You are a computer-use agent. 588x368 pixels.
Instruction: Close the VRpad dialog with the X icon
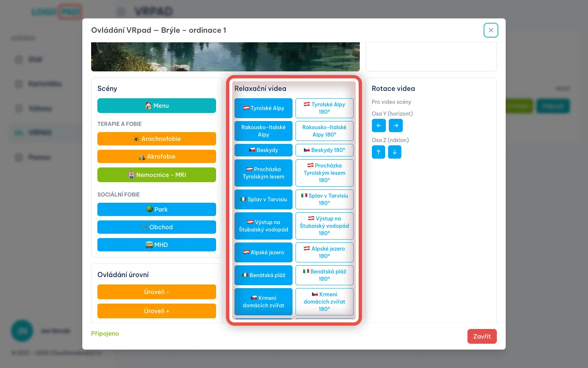[x=491, y=30]
